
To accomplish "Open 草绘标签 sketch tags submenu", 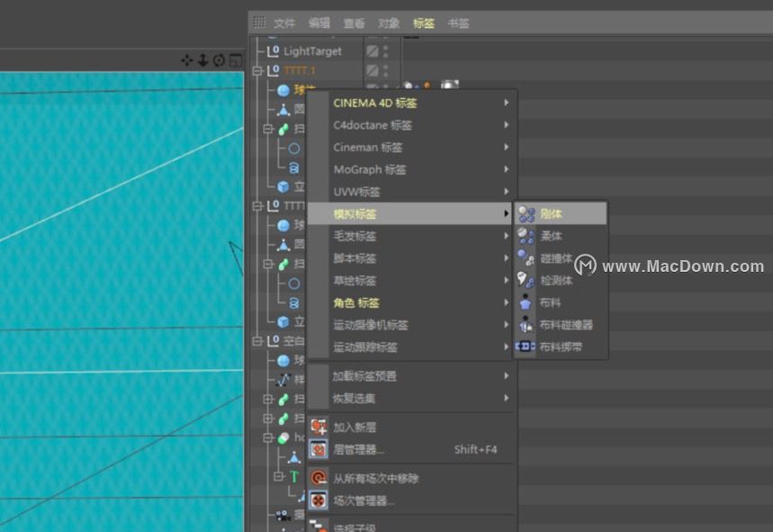I will (411, 281).
